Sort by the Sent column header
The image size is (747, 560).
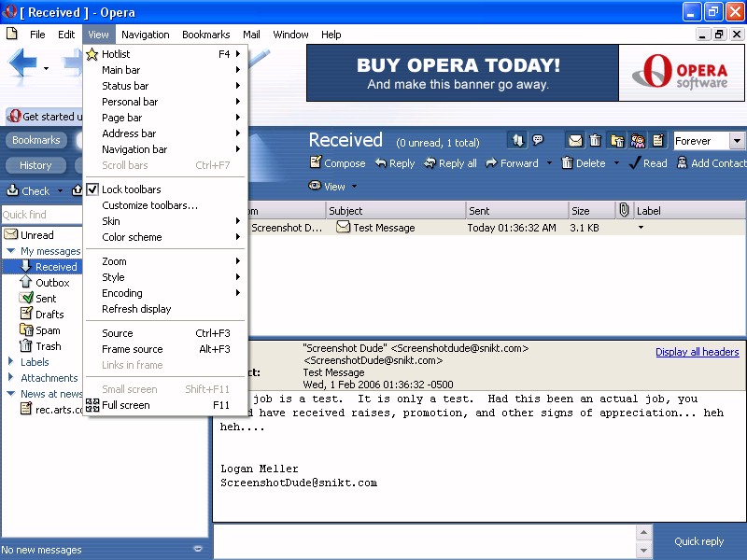tap(517, 211)
